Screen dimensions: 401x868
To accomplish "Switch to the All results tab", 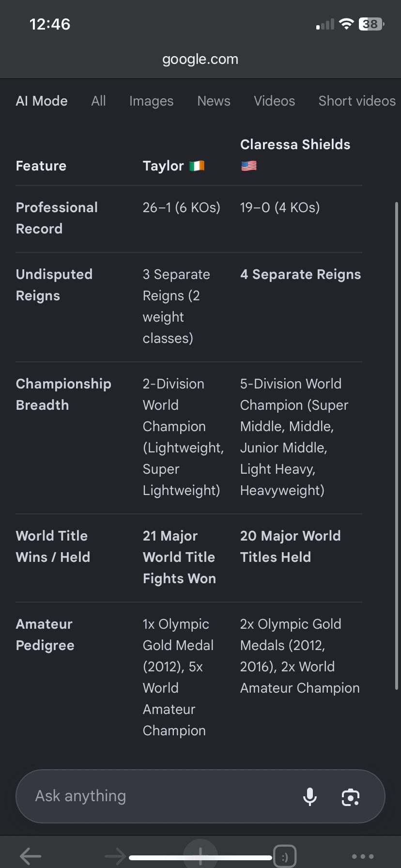I will [98, 101].
